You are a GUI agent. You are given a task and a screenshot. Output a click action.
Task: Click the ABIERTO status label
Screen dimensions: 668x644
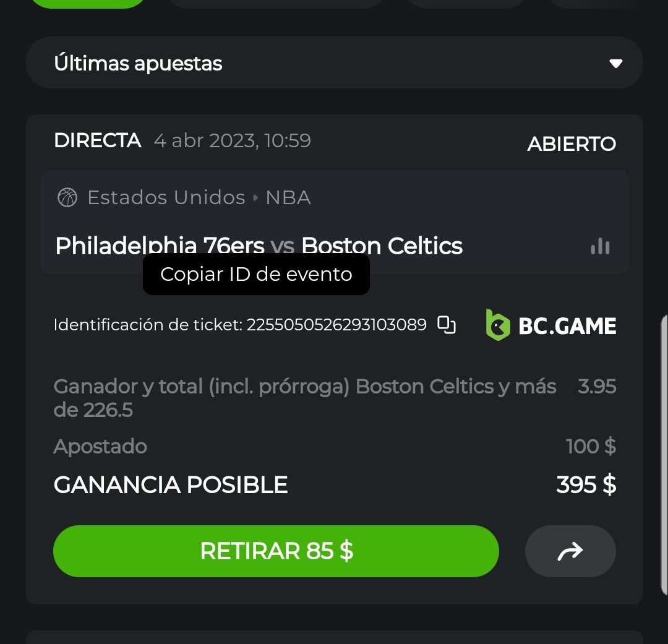(x=572, y=144)
